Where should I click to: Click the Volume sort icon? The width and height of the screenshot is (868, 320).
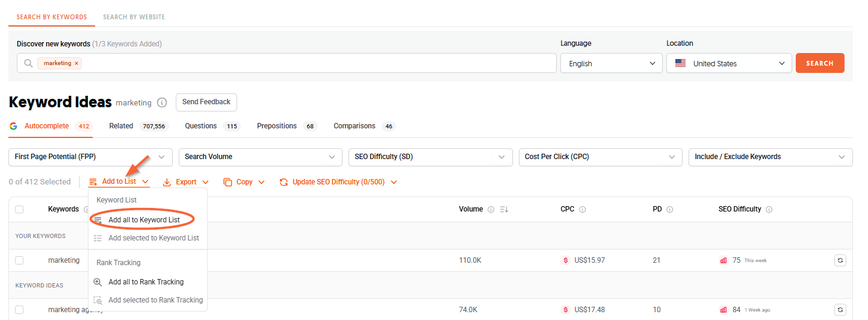click(x=504, y=209)
